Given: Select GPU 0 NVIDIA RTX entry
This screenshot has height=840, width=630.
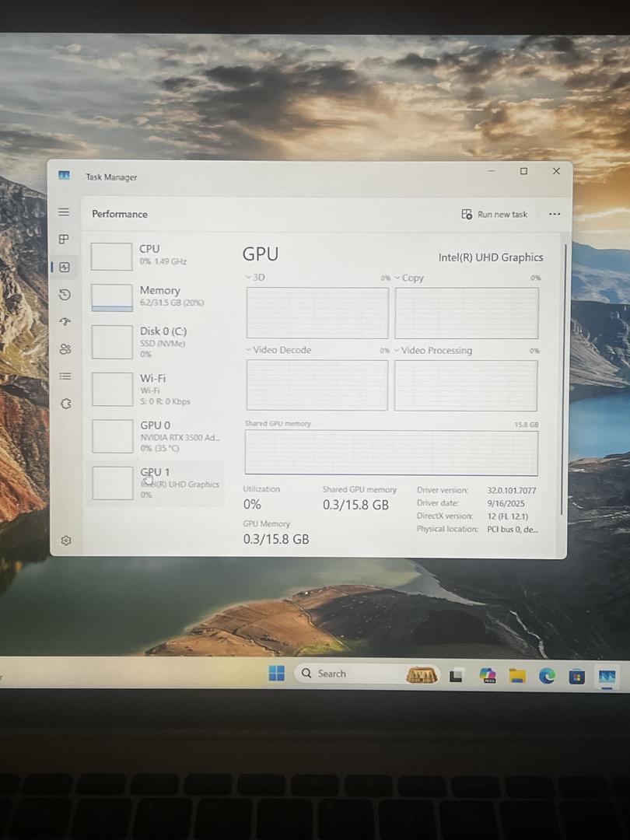Looking at the screenshot, I should click(x=156, y=436).
